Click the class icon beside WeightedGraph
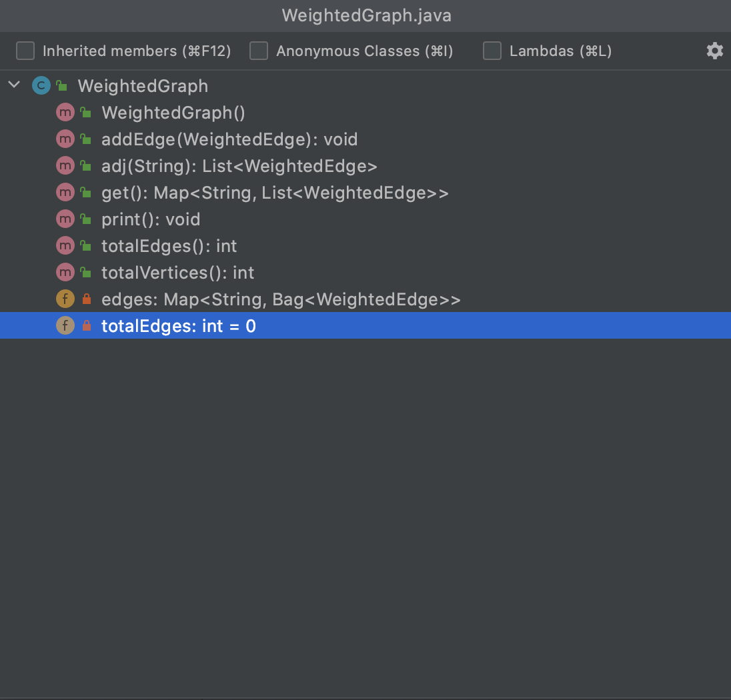This screenshot has width=731, height=700. (x=41, y=86)
